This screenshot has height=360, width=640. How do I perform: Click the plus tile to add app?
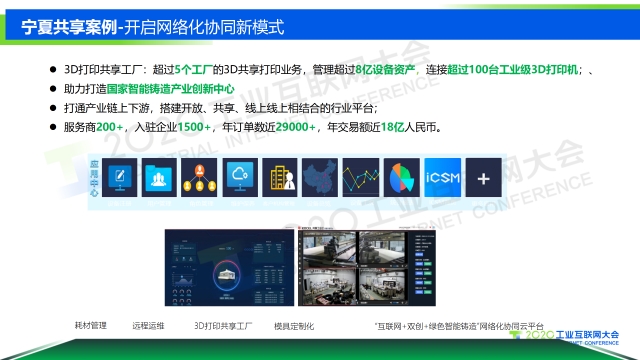click(484, 178)
